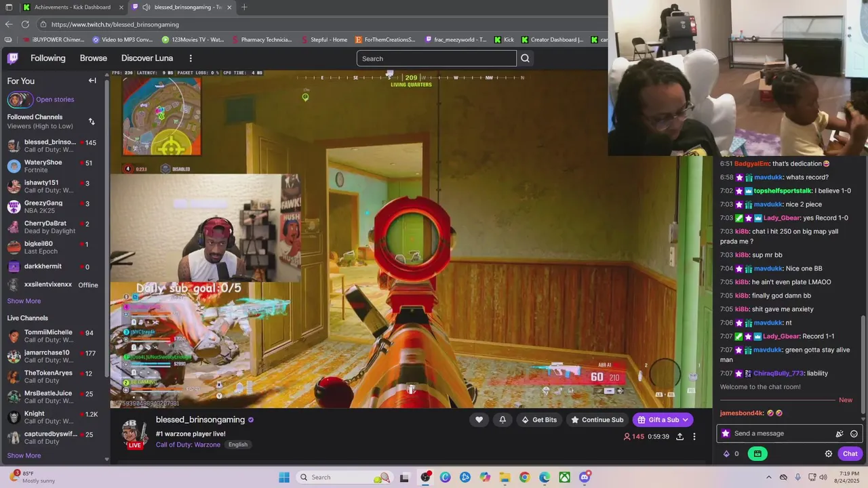Viewport: 868px width, 488px height.
Task: Open a new browser tab
Action: click(x=244, y=7)
